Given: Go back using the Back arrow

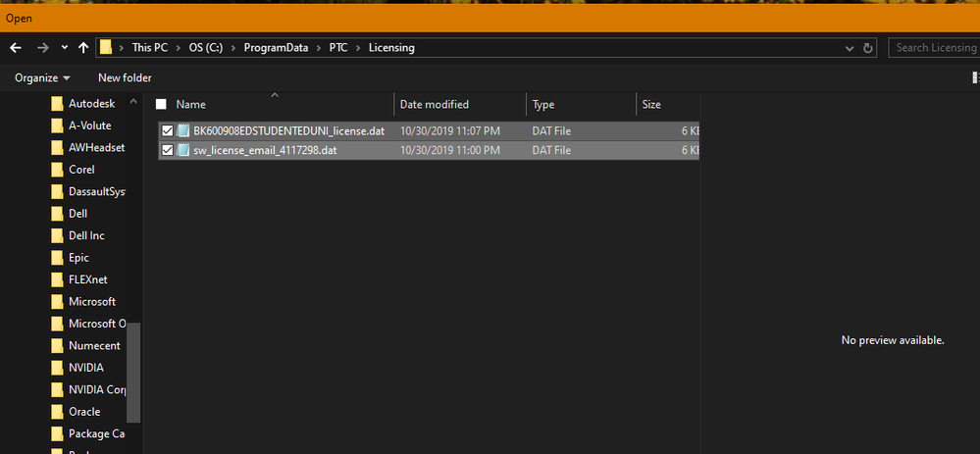Looking at the screenshot, I should [16, 47].
